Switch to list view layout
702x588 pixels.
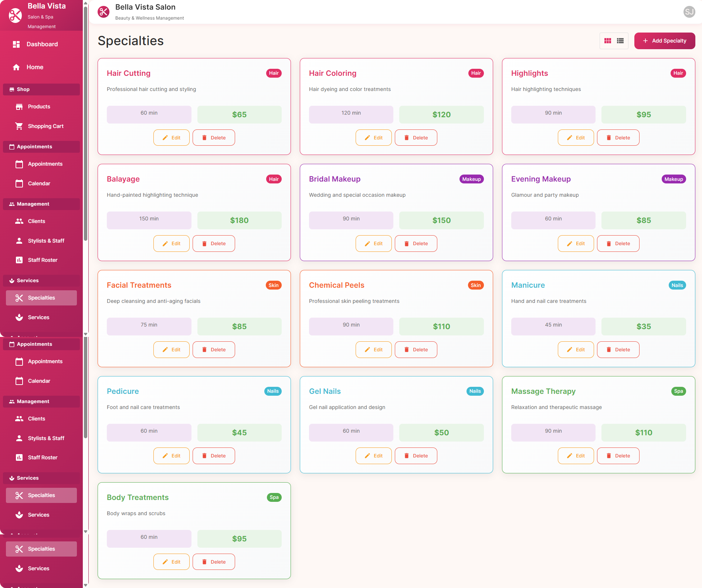pos(620,41)
